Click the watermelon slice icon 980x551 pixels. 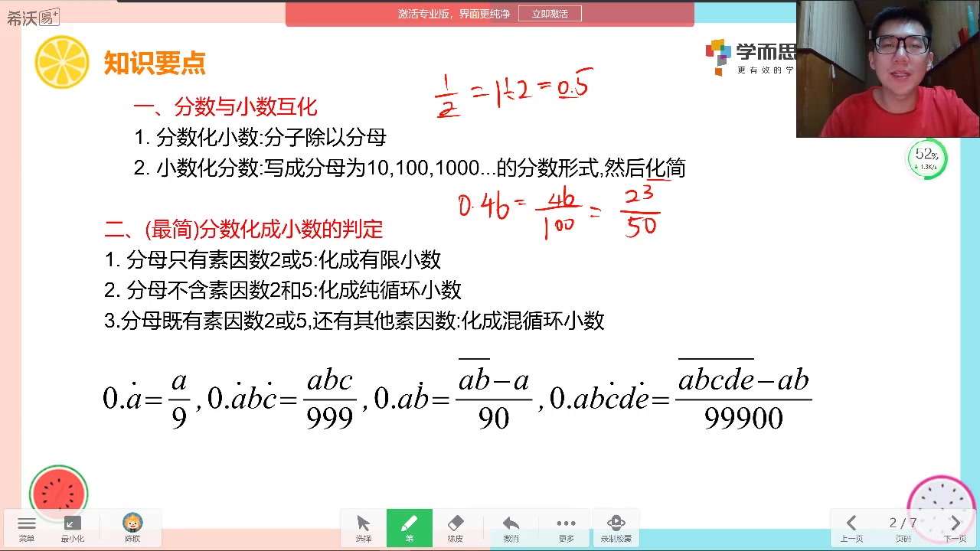click(x=59, y=494)
